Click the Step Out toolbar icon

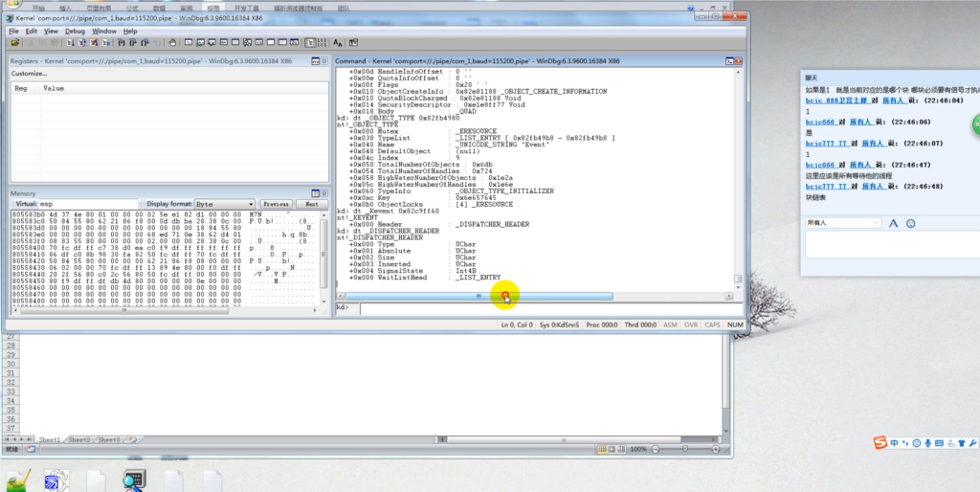point(145,42)
